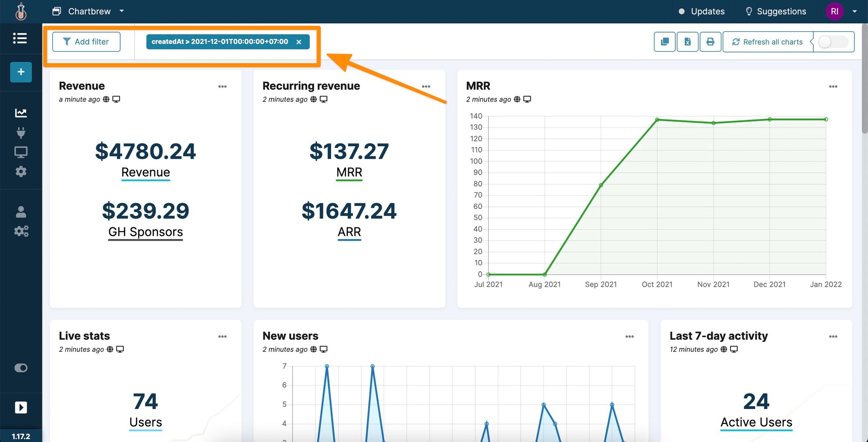Image resolution: width=868 pixels, height=442 pixels.
Task: Export dashboard to Excel via spreadsheet icon
Action: point(687,42)
